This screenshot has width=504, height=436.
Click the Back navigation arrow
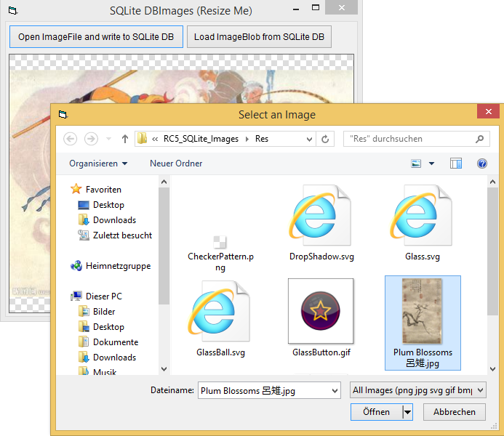pyautogui.click(x=71, y=139)
